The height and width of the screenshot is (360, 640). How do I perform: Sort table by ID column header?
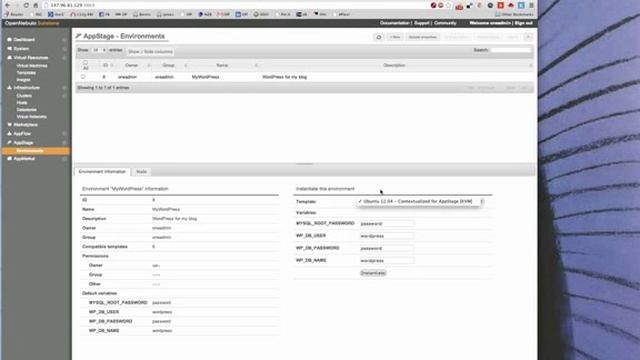[106, 65]
